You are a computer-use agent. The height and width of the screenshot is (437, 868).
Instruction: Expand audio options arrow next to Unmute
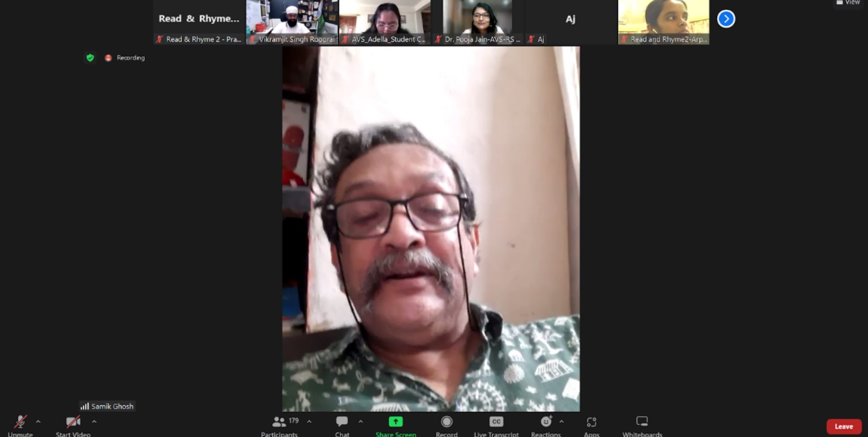coord(38,422)
